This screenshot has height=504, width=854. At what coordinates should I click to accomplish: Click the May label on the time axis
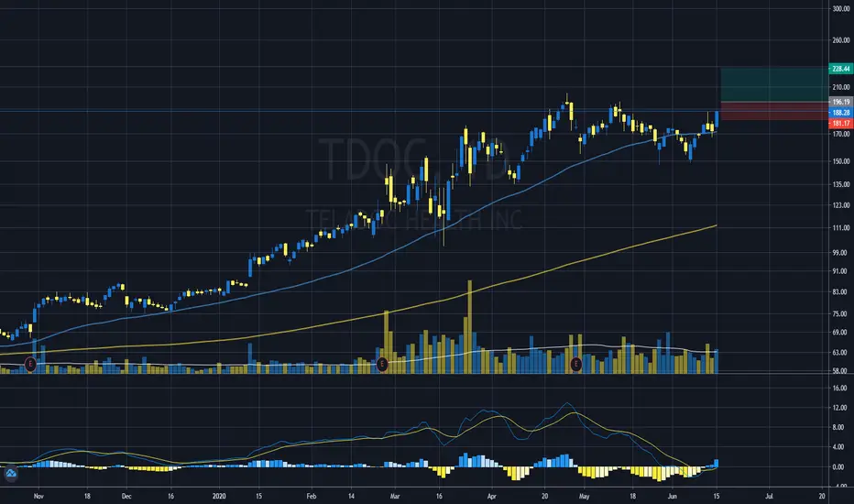[x=585, y=497]
